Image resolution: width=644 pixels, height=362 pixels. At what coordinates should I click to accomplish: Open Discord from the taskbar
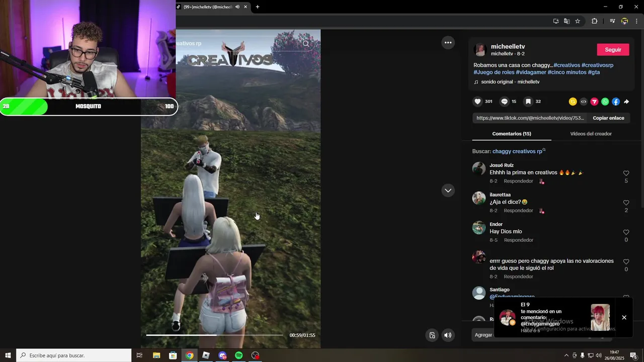(x=222, y=355)
